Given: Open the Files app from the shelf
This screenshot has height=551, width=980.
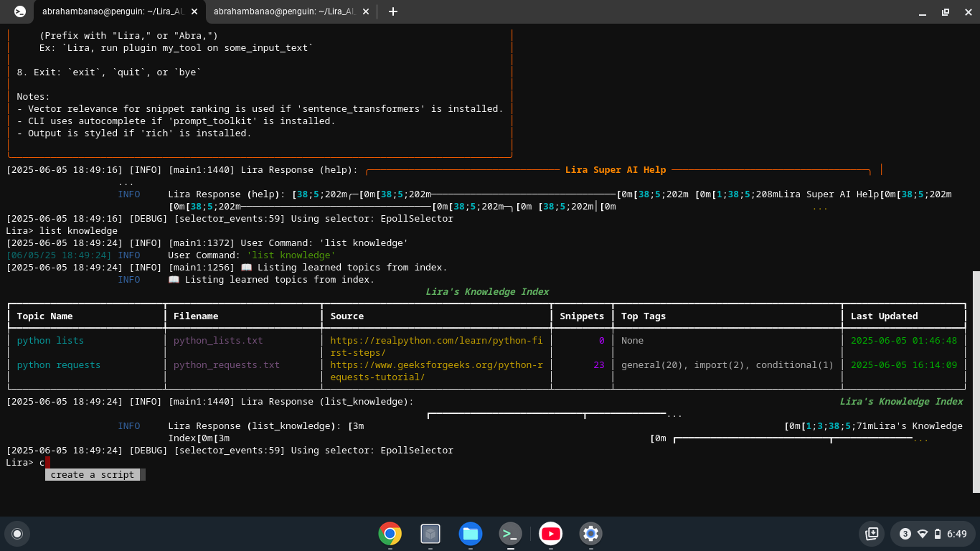Looking at the screenshot, I should (470, 534).
